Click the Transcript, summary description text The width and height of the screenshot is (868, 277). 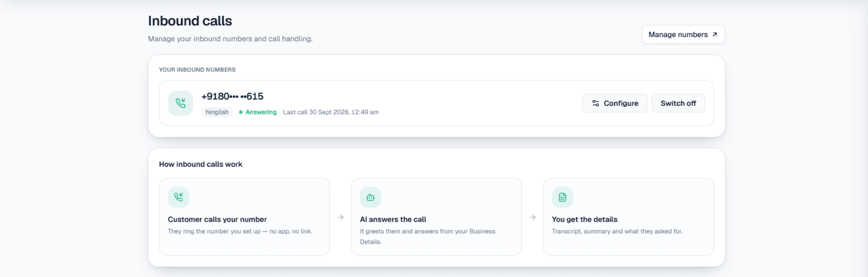[x=618, y=231]
